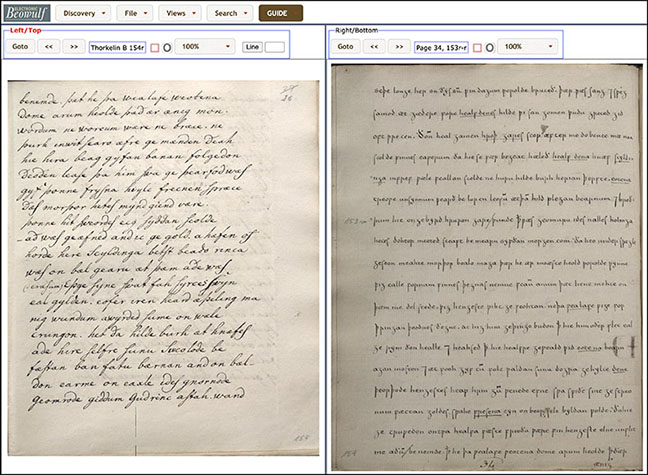Open the Views menu
The image size is (648, 475).
pos(180,13)
